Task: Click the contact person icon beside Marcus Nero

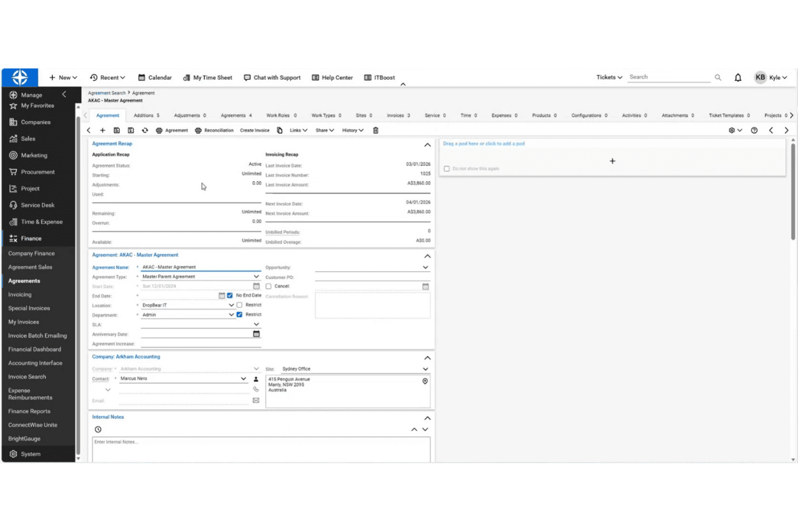Action: tap(256, 379)
